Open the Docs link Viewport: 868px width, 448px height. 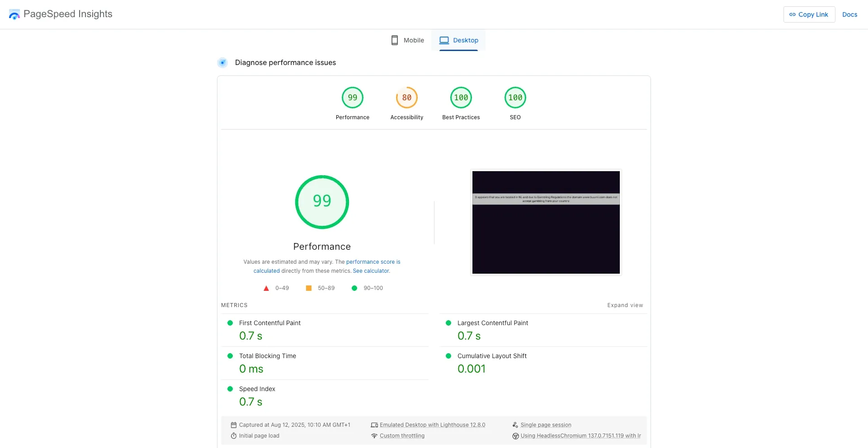click(849, 14)
